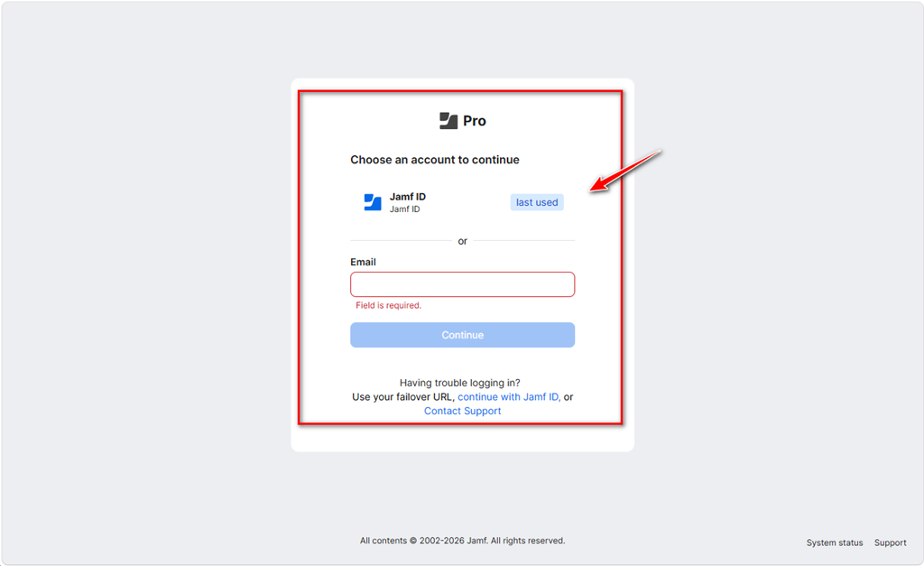Screen dimensions: 924x566
Task: Click the red arrow annotation
Action: coord(625,171)
